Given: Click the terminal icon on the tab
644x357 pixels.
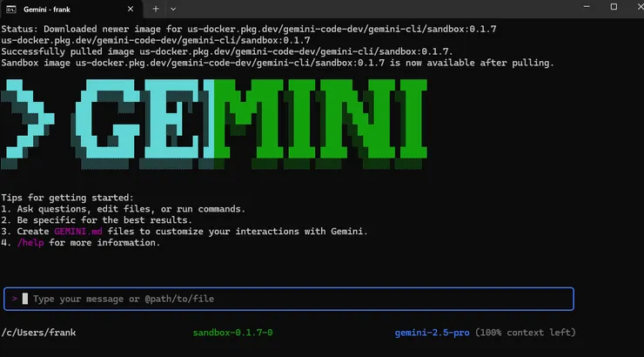Looking at the screenshot, I should click(x=11, y=9).
